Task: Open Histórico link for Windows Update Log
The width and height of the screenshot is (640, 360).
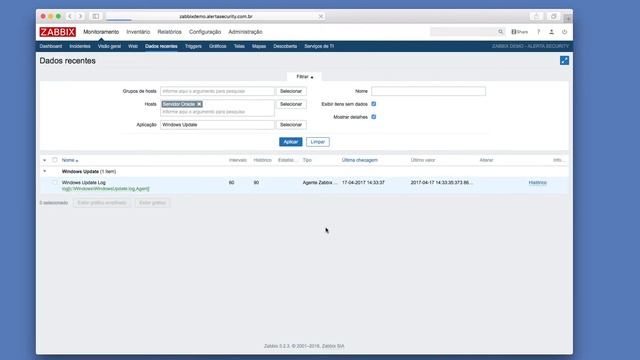Action: click(x=538, y=182)
